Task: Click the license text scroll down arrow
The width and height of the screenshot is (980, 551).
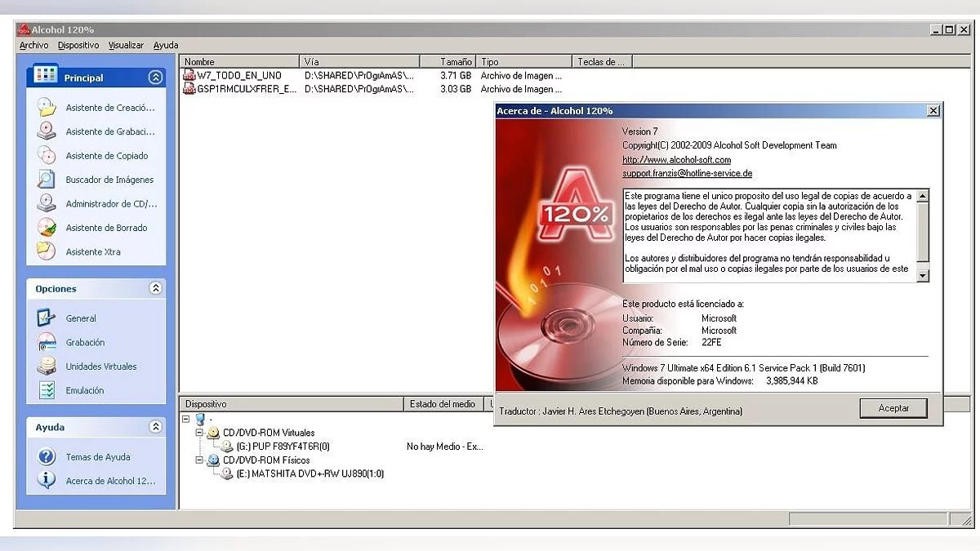Action: click(923, 276)
